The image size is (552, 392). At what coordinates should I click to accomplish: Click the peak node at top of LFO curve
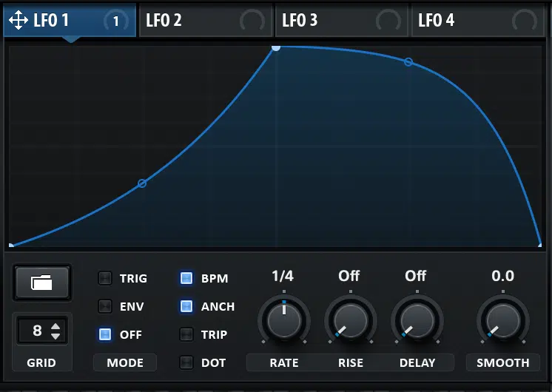[x=276, y=47]
